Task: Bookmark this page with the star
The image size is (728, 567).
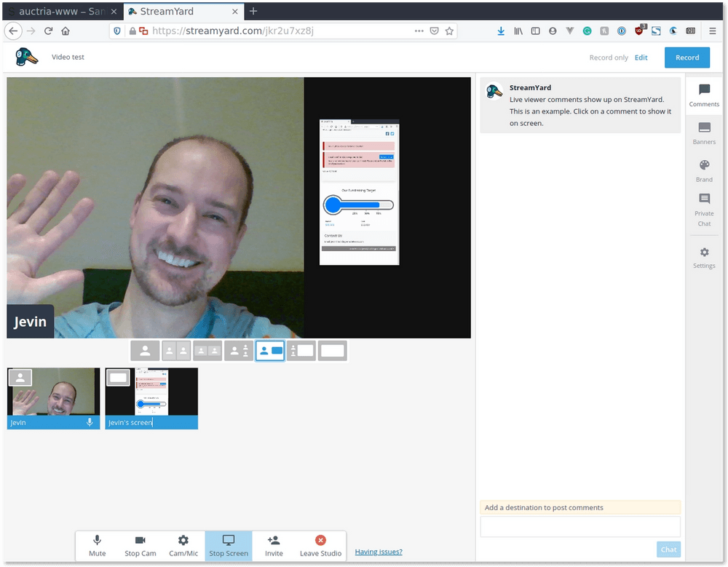Action: (x=449, y=31)
